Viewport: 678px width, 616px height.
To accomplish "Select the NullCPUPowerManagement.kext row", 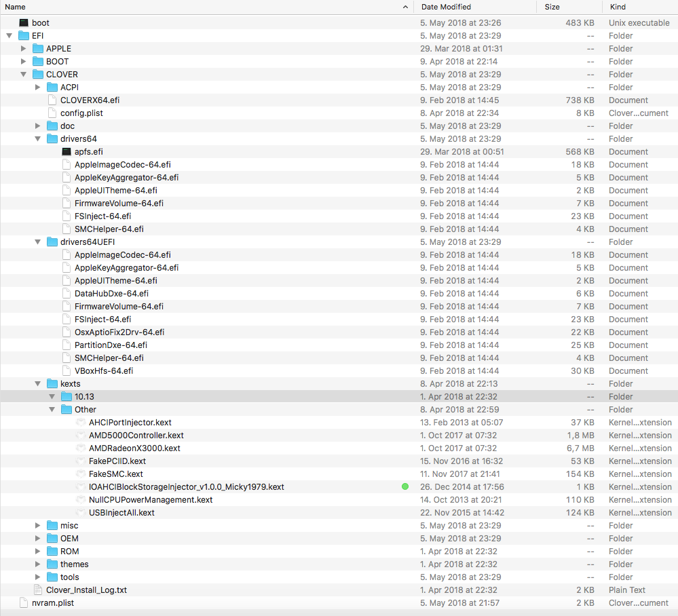I will pyautogui.click(x=339, y=500).
